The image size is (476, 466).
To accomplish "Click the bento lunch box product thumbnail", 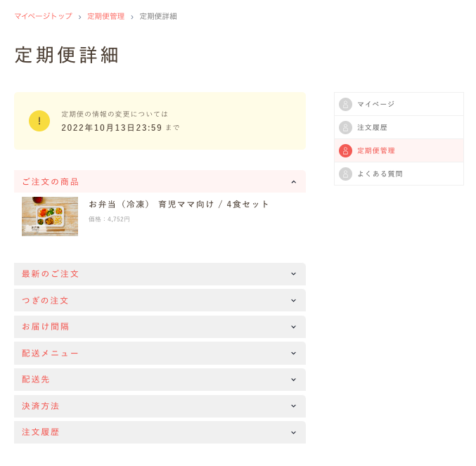I will click(x=50, y=216).
